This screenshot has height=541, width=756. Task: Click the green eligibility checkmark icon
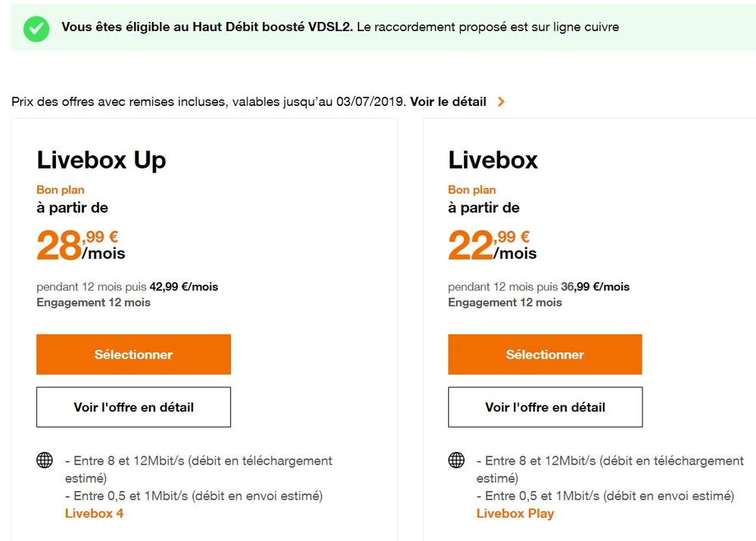36,28
